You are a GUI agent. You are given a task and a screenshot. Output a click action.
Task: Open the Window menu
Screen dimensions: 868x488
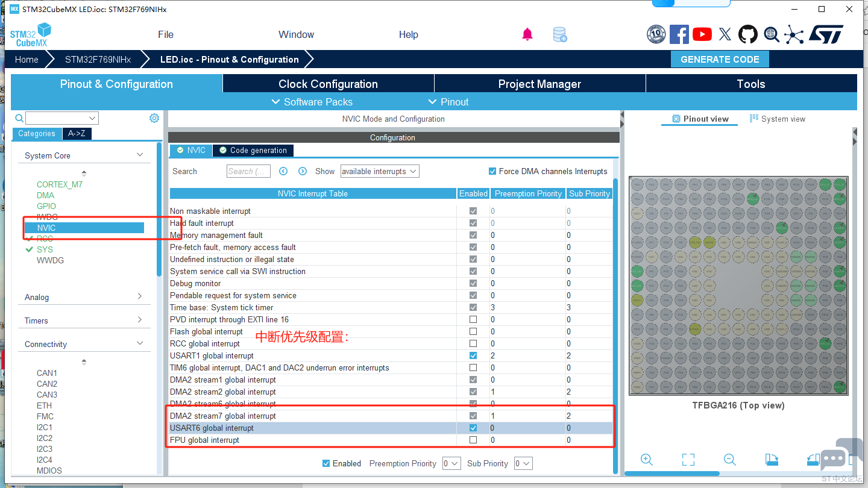click(296, 34)
